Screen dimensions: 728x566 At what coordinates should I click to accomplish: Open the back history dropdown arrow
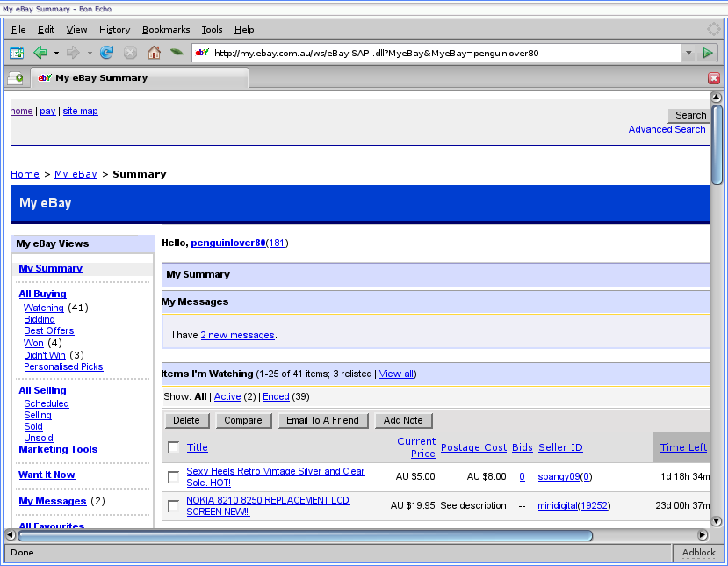[56, 53]
